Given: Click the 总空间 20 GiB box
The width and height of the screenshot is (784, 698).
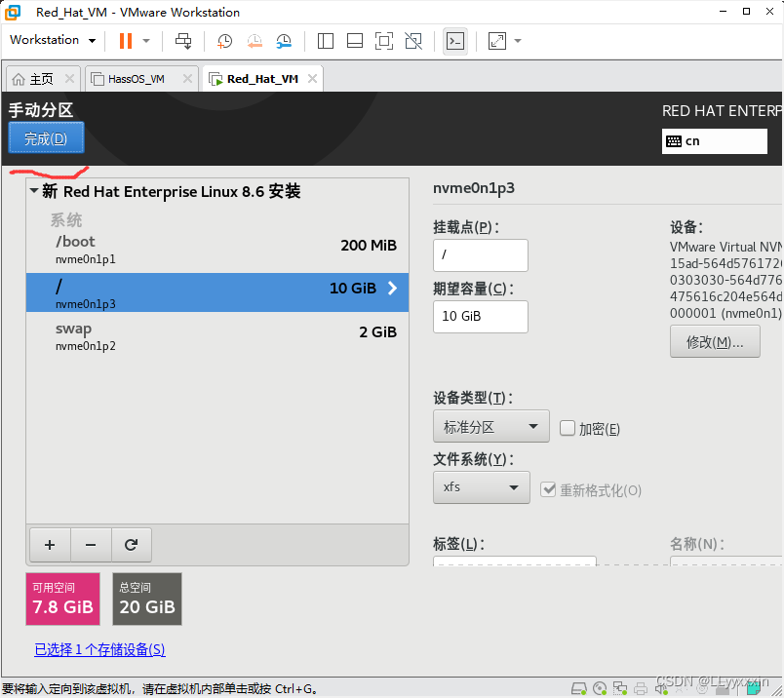Looking at the screenshot, I should point(147,599).
